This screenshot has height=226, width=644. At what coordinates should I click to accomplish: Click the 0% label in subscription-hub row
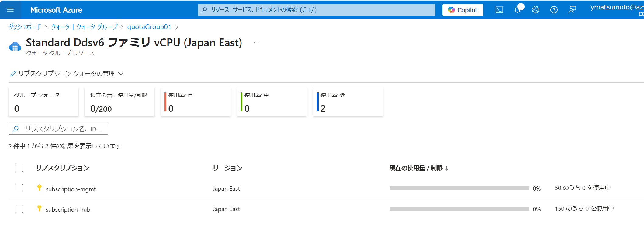point(537,209)
